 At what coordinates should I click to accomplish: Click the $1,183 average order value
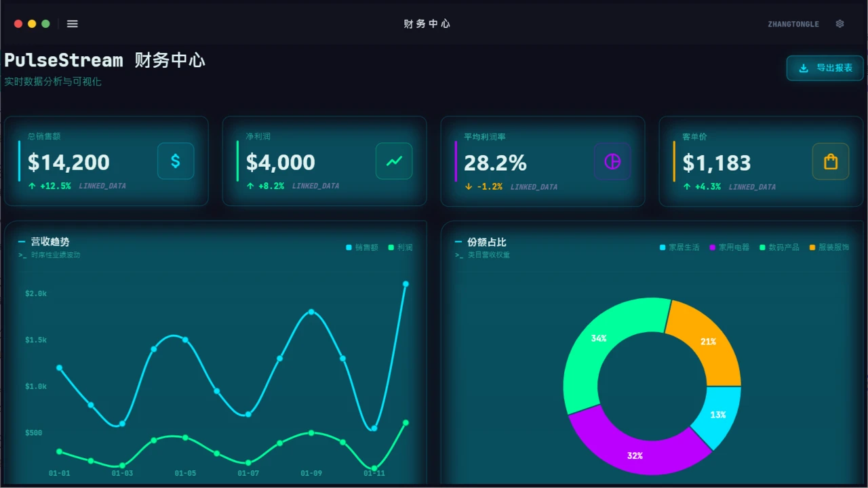[x=717, y=163]
